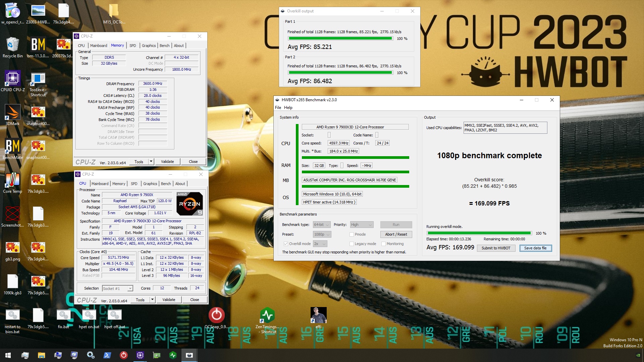Click the Run button
The width and height of the screenshot is (644, 362).
tap(396, 225)
